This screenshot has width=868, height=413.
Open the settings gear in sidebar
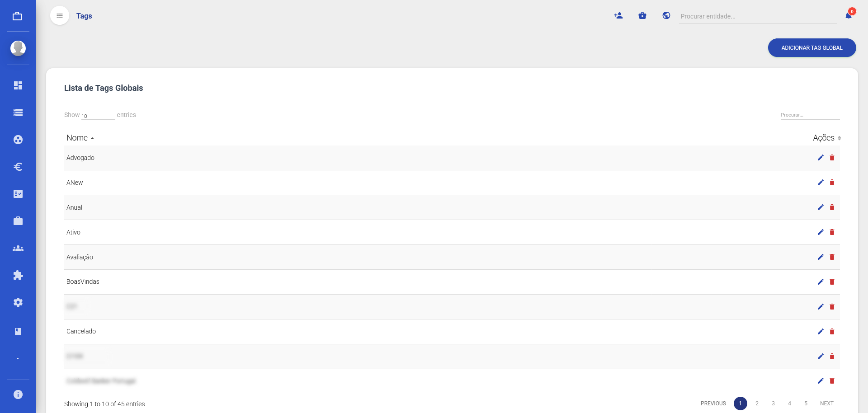(18, 302)
